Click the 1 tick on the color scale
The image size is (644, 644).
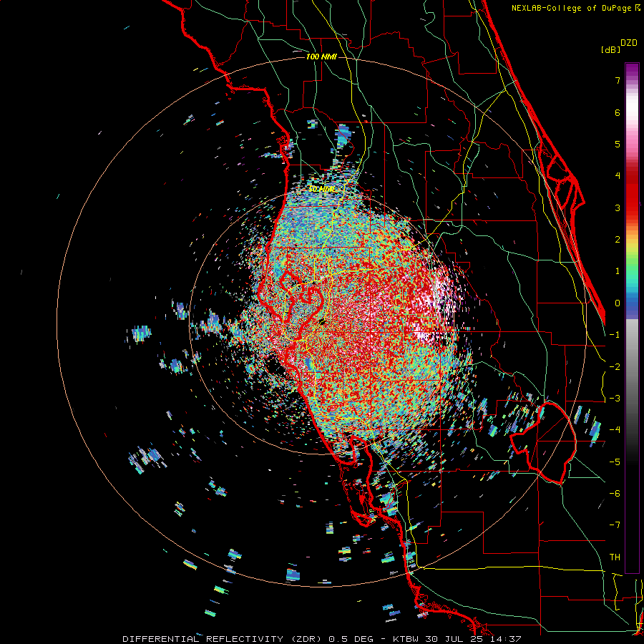[618, 271]
